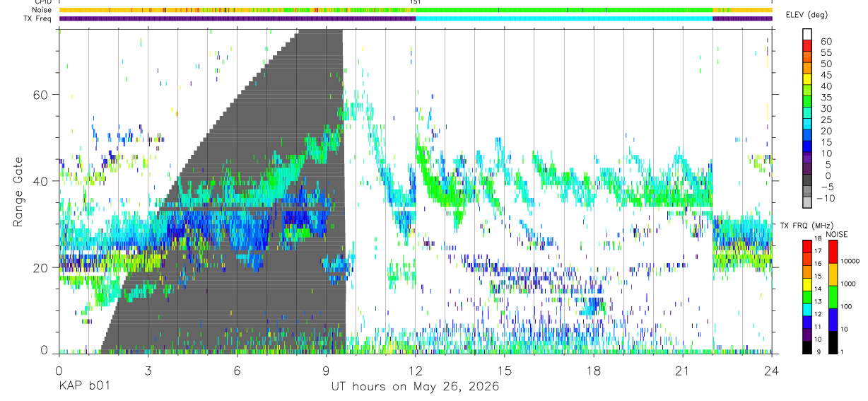Click the 'NOISE' legend title
The height and width of the screenshot is (401, 868).
point(837,234)
